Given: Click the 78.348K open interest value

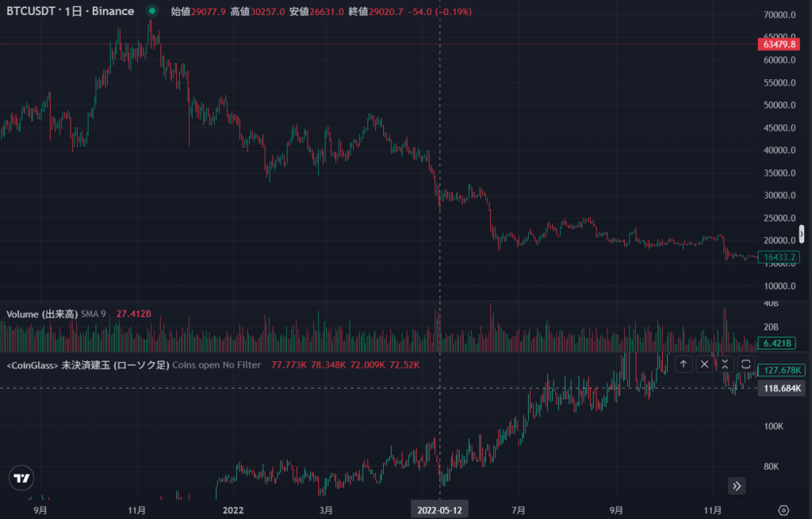Looking at the screenshot, I should tap(328, 365).
